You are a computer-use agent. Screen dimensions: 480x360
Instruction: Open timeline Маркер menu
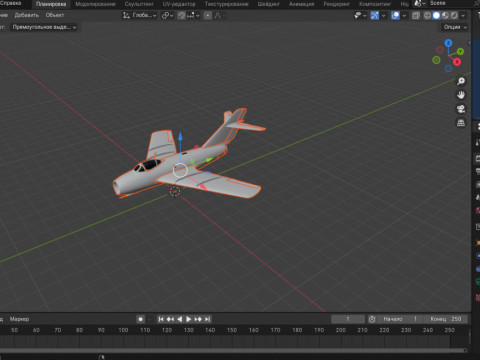19,319
